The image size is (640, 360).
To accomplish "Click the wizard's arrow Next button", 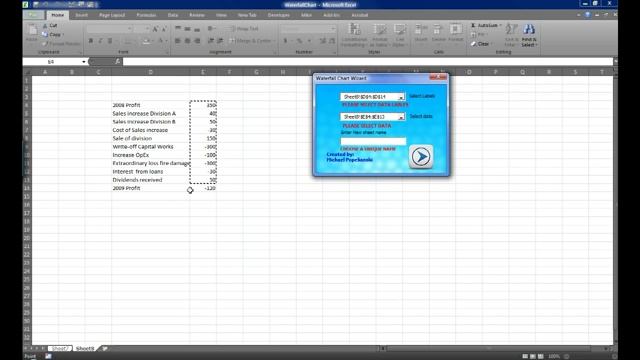I will pyautogui.click(x=421, y=157).
